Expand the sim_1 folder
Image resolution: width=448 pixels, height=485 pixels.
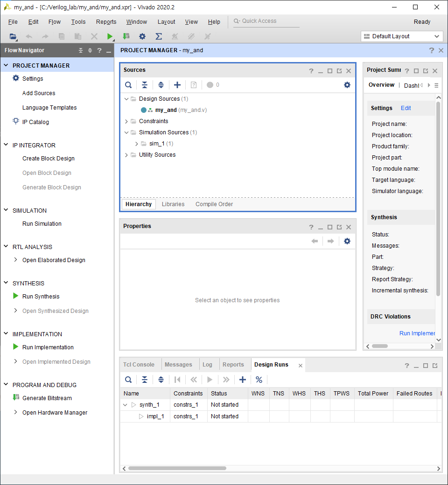click(x=137, y=144)
